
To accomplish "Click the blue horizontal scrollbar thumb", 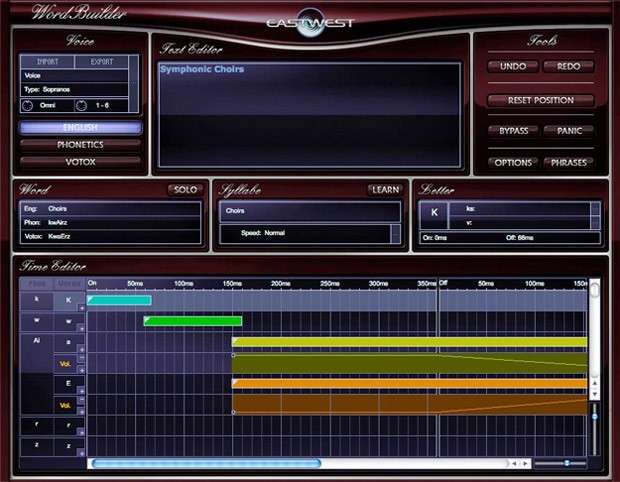I will pyautogui.click(x=206, y=463).
